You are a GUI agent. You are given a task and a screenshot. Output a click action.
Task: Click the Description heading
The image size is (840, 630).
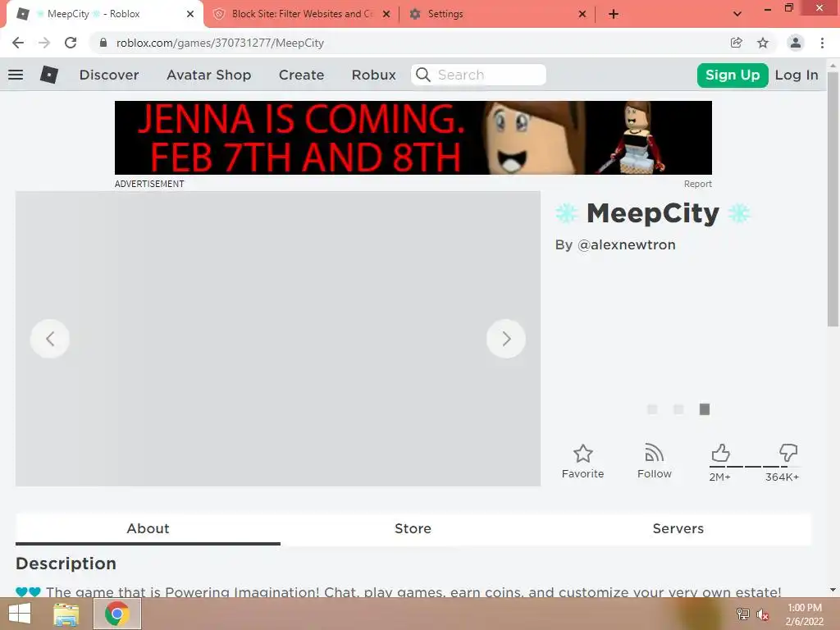tap(66, 564)
